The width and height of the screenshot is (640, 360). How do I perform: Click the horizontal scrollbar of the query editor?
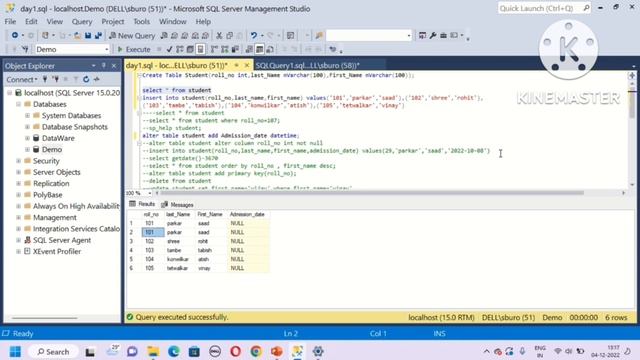click(x=372, y=193)
